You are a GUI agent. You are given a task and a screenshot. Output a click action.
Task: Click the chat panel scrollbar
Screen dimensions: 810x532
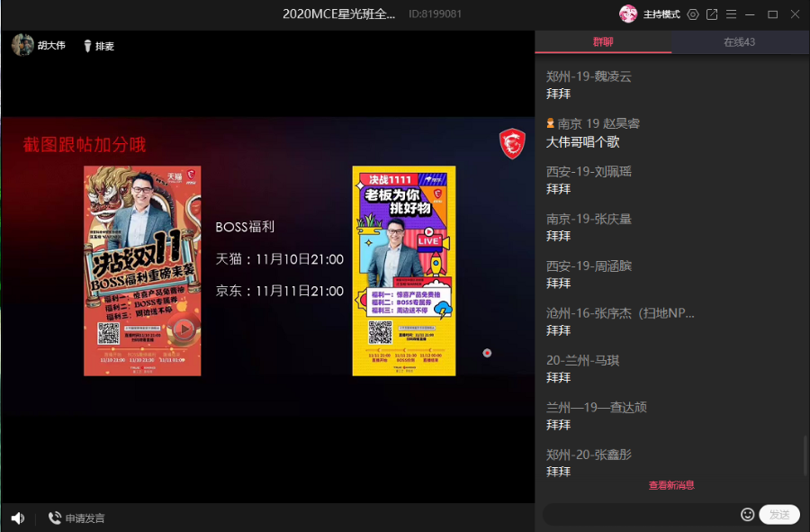tap(805, 456)
